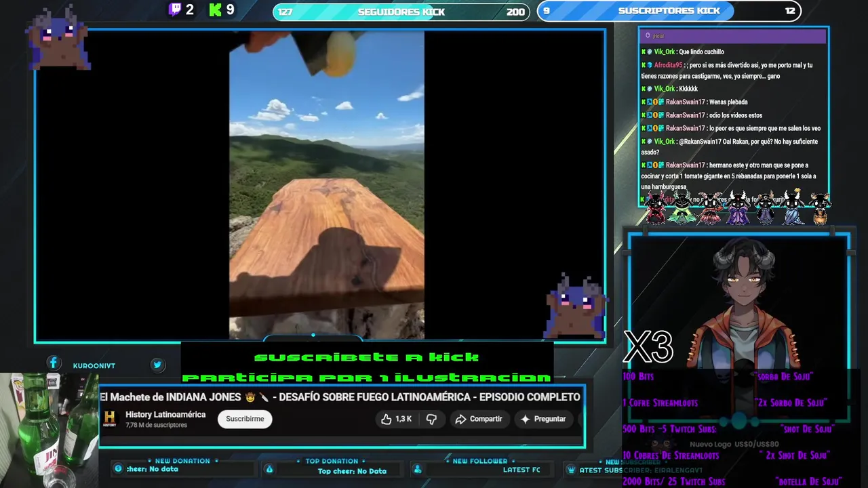
Task: Click the History channel logo avatar
Action: pyautogui.click(x=110, y=419)
